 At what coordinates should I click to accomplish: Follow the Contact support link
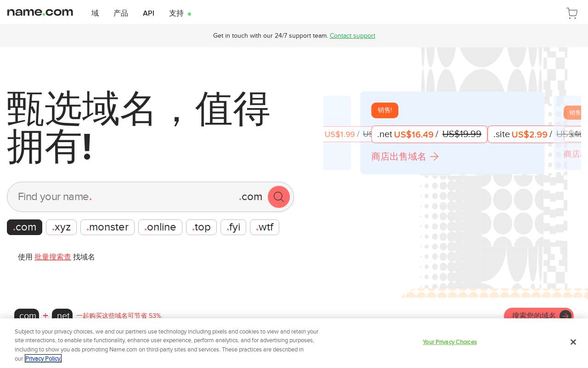coord(352,35)
